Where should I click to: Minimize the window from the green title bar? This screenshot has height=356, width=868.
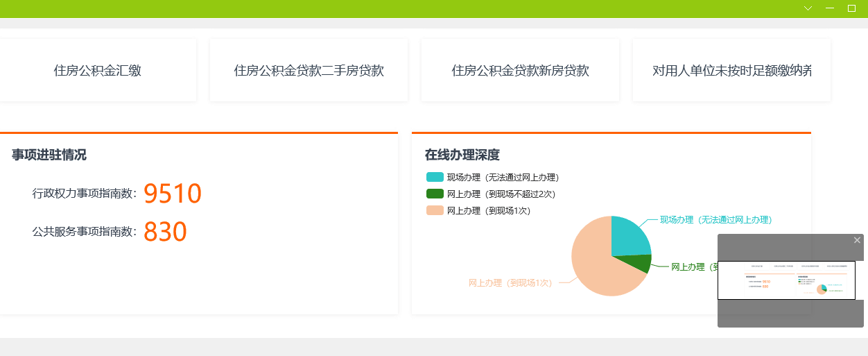click(x=829, y=8)
